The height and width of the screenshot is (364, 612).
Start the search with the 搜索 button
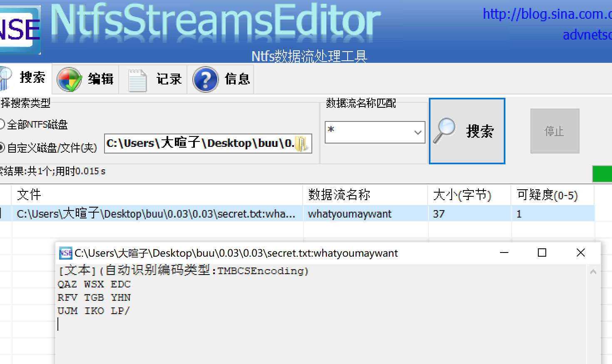click(467, 131)
